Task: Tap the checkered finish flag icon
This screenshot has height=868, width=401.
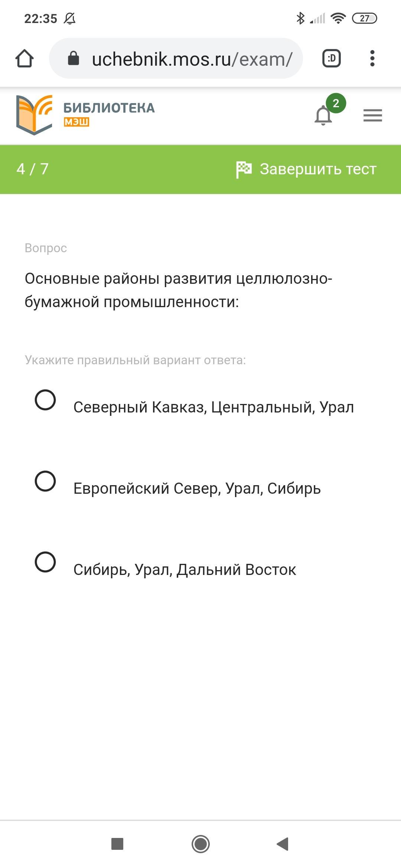Action: pyautogui.click(x=244, y=169)
